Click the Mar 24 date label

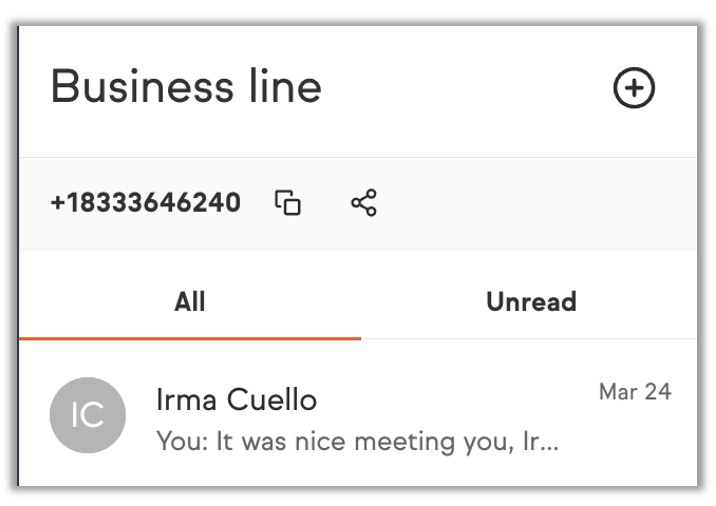tap(634, 391)
